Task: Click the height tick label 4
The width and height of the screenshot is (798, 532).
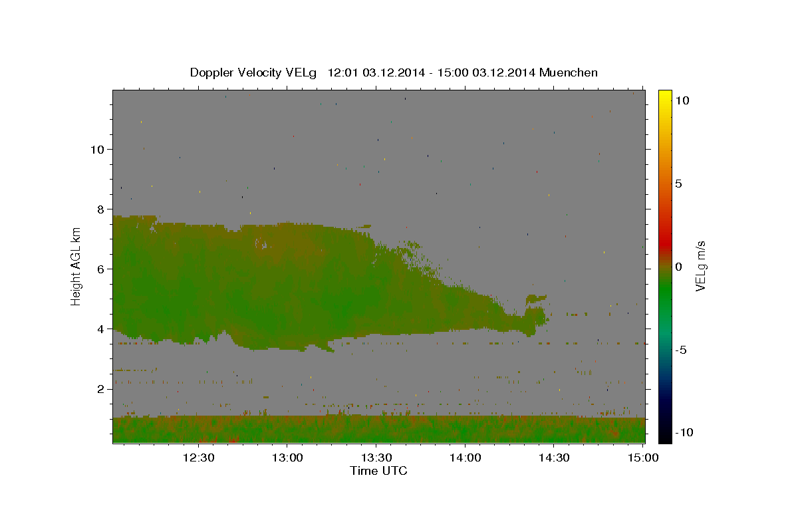Action: coord(101,329)
